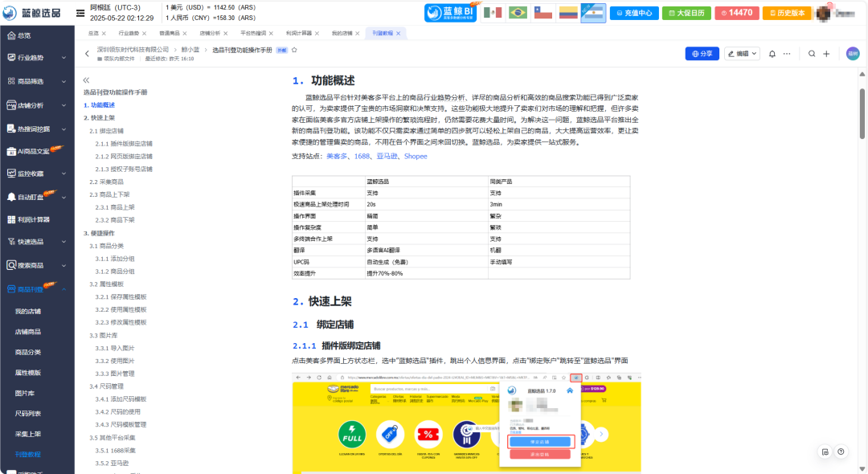Collapse the 商品刊登 sidebar menu

point(37,289)
